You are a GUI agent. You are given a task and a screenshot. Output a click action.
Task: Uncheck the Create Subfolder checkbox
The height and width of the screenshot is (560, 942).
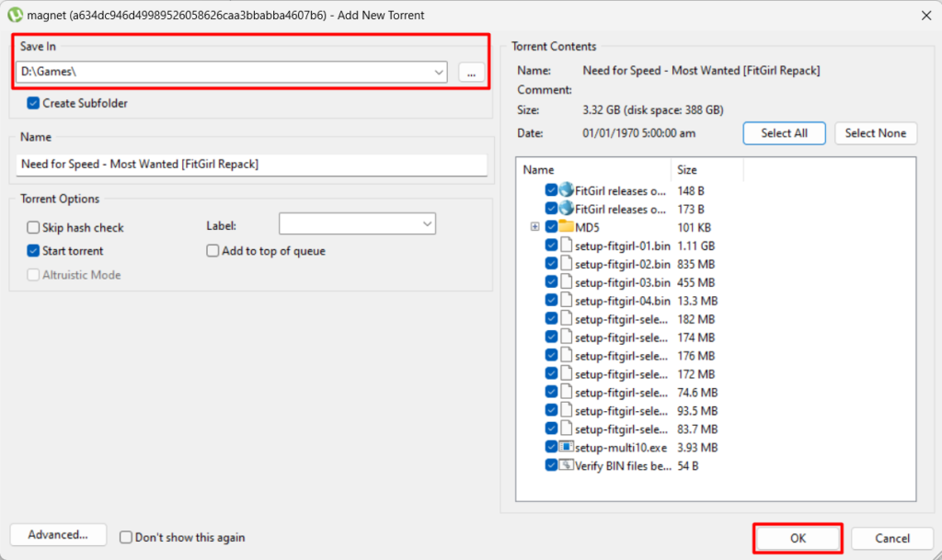pos(34,104)
